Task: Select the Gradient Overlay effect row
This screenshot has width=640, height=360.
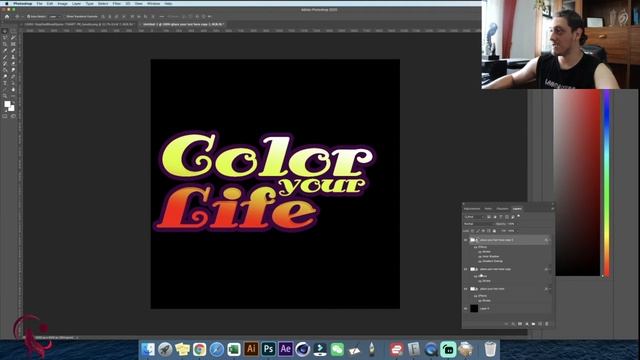Action: tap(493, 261)
